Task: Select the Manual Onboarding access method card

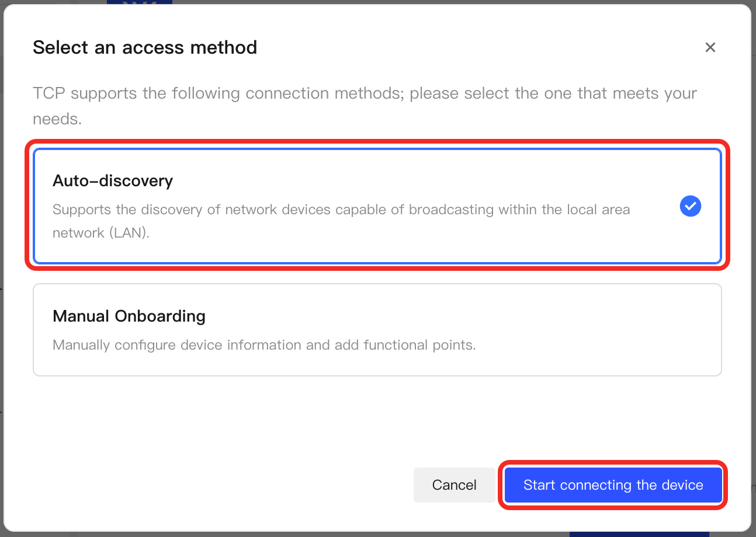Action: point(377,330)
